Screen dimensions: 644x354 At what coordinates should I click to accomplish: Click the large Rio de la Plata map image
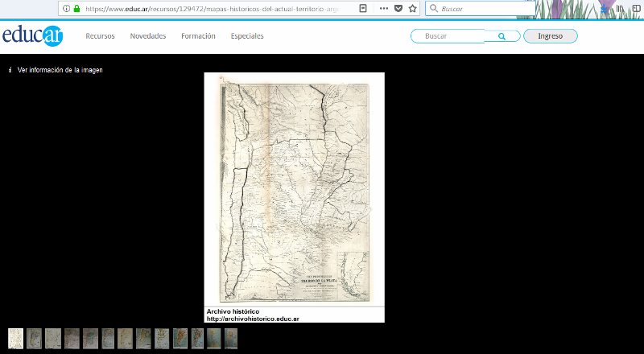[x=294, y=189]
